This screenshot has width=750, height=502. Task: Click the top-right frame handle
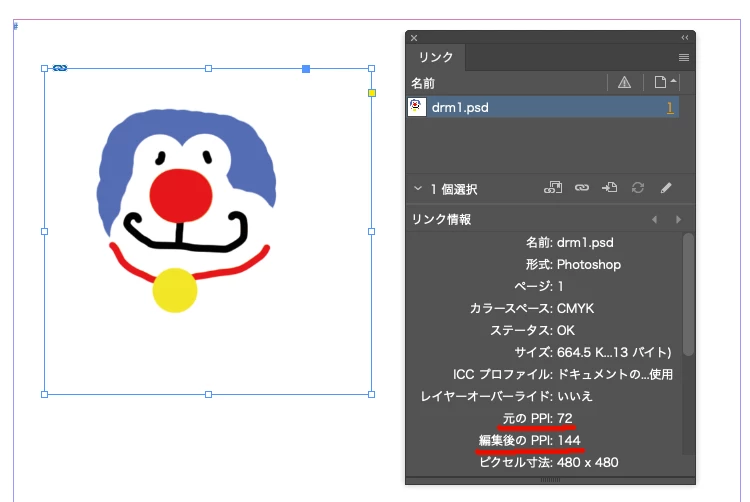[x=372, y=68]
